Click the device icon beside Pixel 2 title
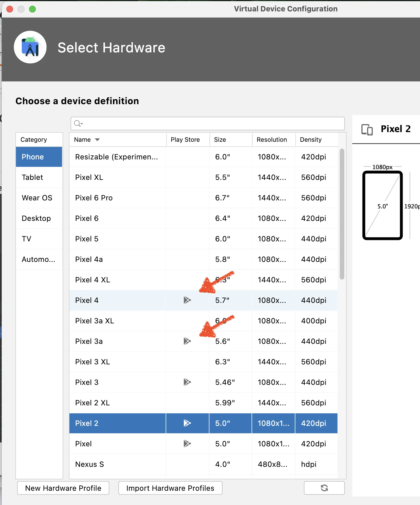The width and height of the screenshot is (420, 505). pos(367,130)
